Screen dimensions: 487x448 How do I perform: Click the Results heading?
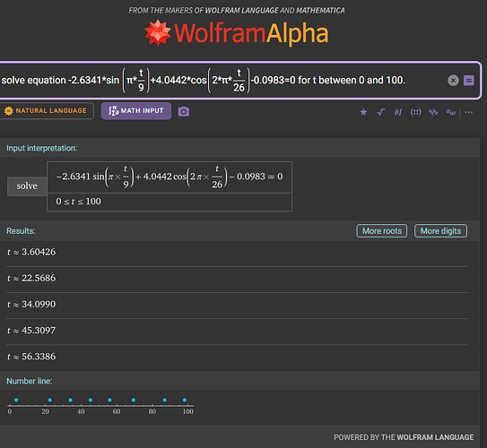coord(21,231)
